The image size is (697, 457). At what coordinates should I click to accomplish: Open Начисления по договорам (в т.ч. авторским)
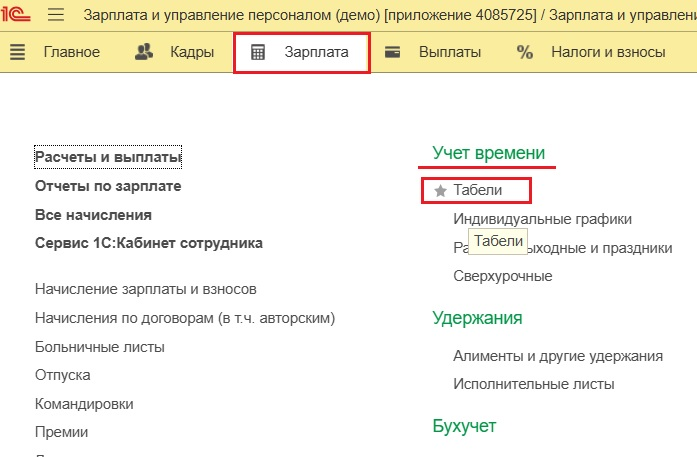185,318
